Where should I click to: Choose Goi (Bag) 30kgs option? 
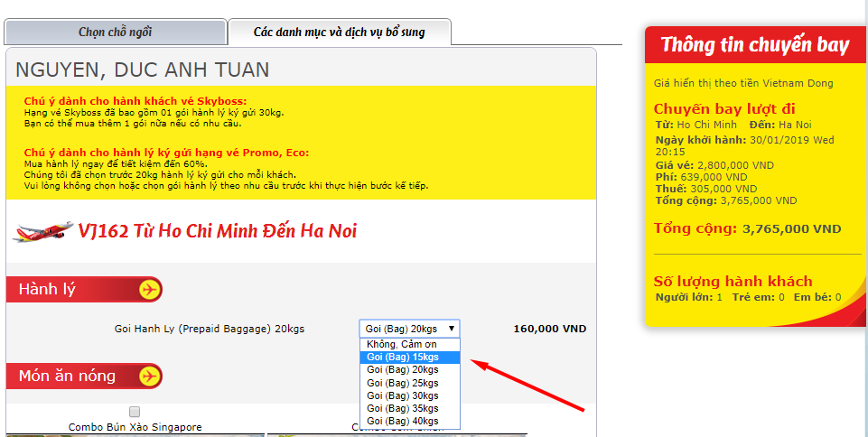click(410, 395)
